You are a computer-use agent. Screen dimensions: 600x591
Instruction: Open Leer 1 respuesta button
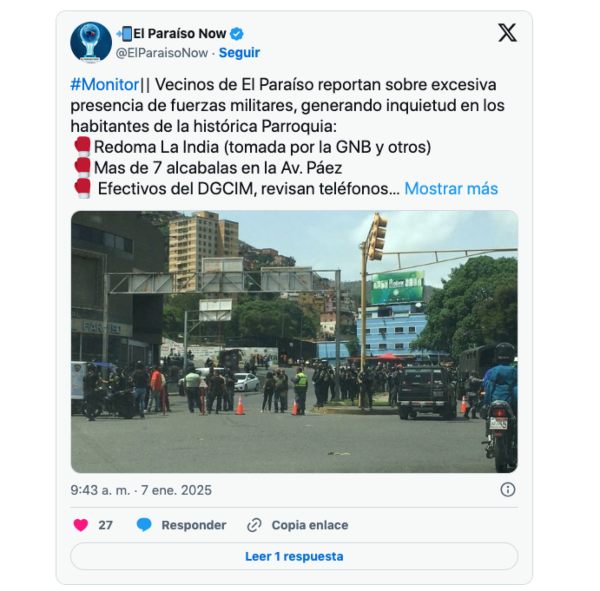pos(294,556)
